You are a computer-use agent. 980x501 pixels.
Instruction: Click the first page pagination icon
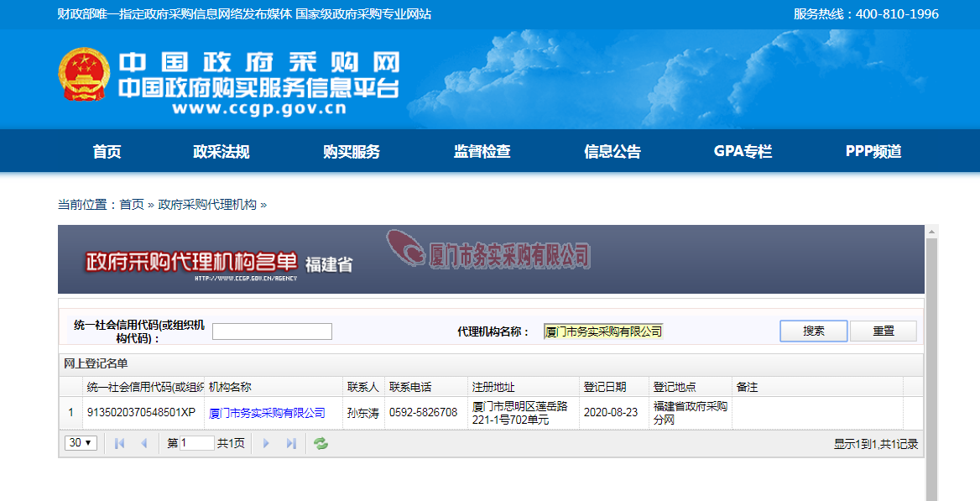pyautogui.click(x=119, y=443)
